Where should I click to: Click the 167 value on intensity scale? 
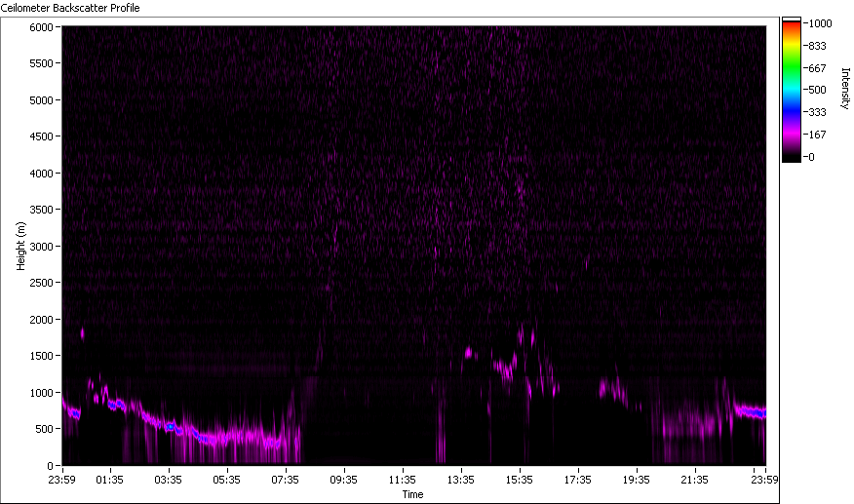click(x=818, y=135)
